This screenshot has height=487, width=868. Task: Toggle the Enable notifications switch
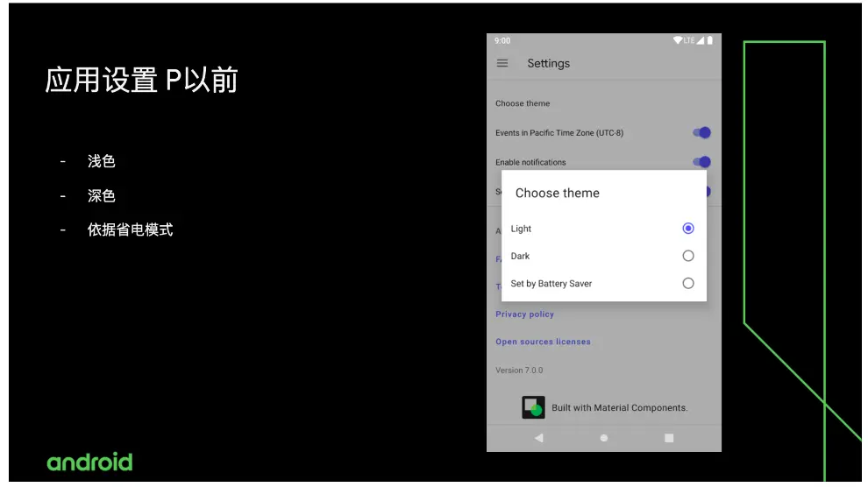pyautogui.click(x=701, y=162)
